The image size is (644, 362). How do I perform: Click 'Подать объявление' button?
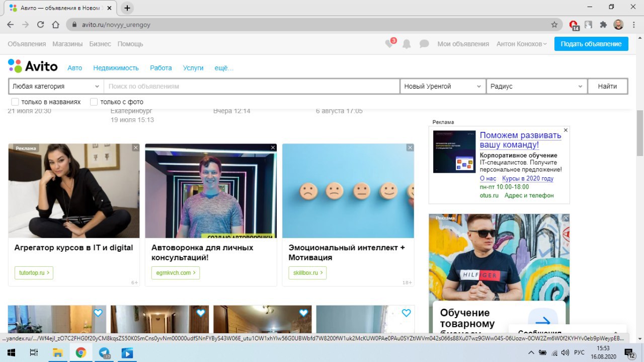(x=591, y=44)
